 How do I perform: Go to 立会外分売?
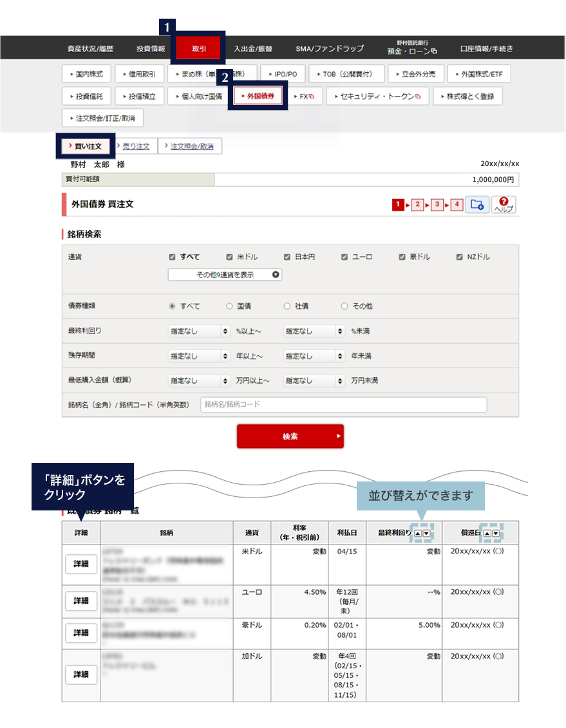415,74
